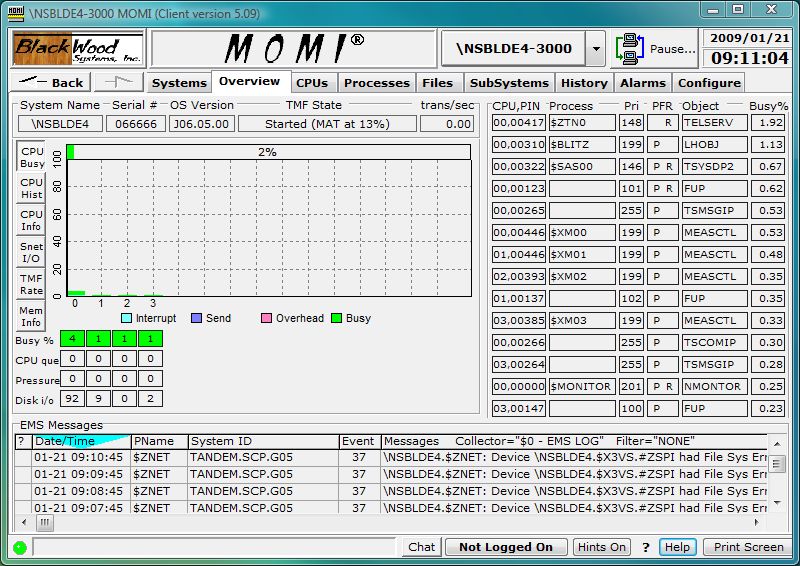Click the MOMI title bar application icon
This screenshot has height=566, width=800.
16,14
